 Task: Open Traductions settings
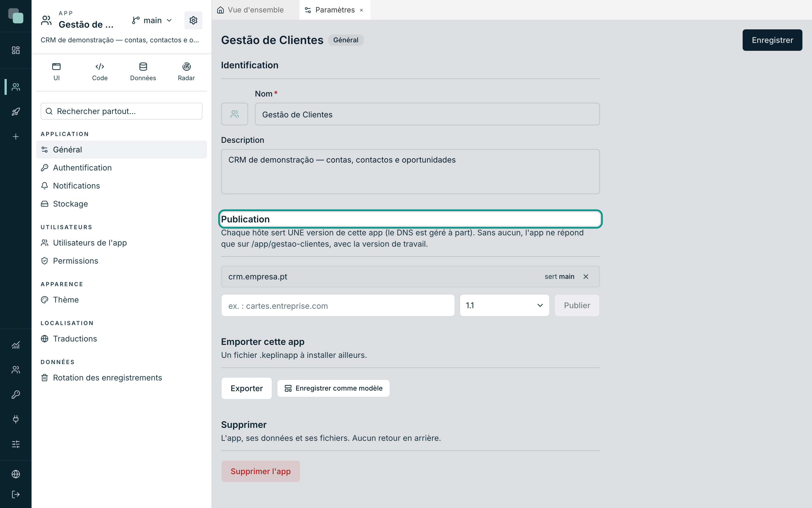122,339
